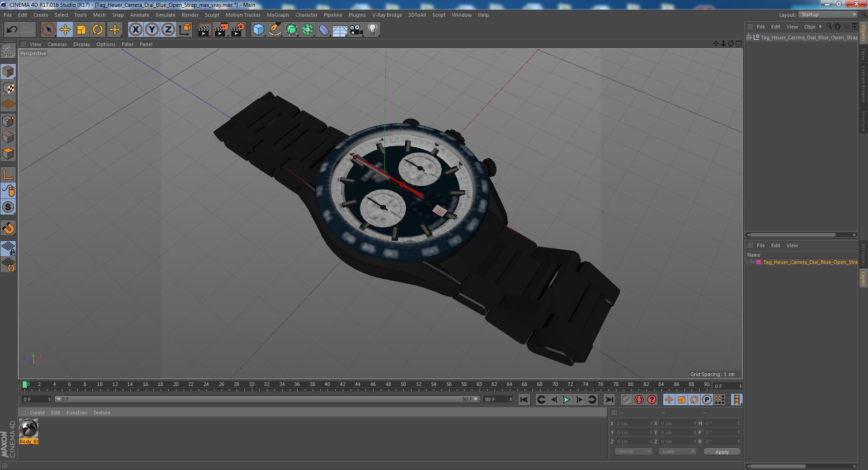Open the Scale mode dropdown
This screenshot has width=868, height=470.
[677, 451]
